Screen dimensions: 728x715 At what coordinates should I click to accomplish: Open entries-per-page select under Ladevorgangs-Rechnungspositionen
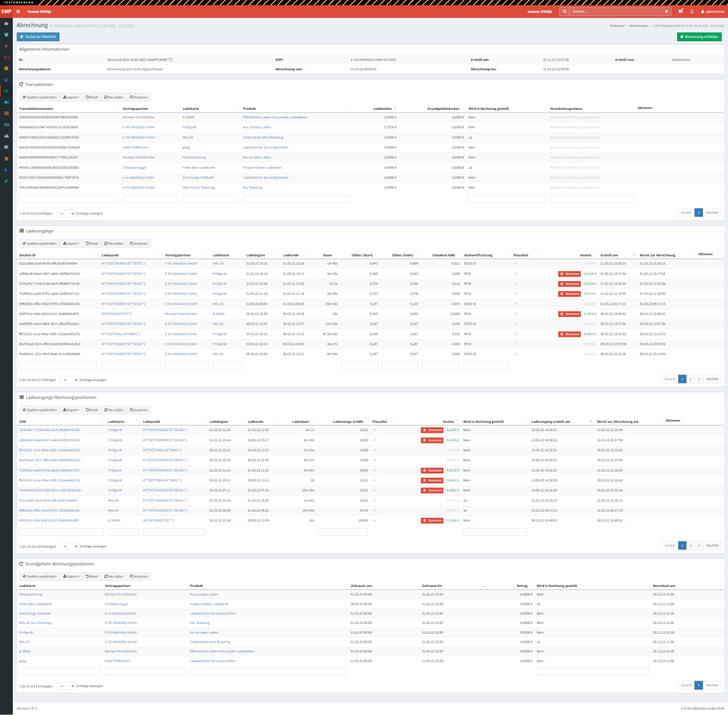(x=69, y=546)
